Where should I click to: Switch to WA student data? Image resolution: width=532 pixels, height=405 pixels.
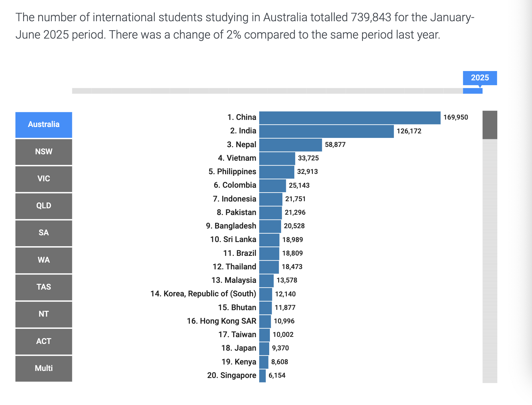click(44, 260)
